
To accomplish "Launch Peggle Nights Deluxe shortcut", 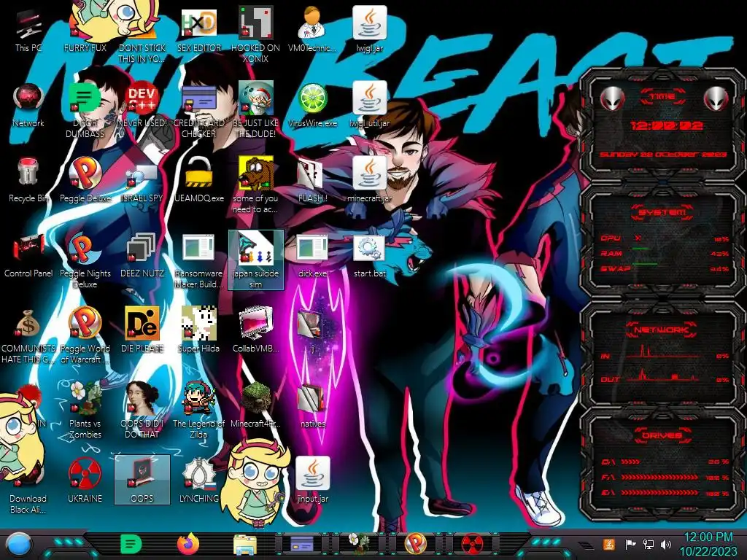I will tap(85, 260).
